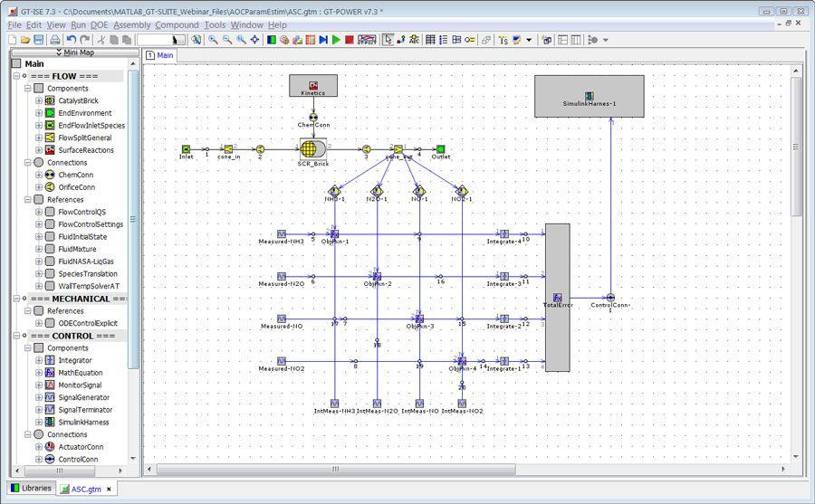Open dropdown arrow beside Ts icon
The height and width of the screenshot is (504, 815).
coord(529,40)
